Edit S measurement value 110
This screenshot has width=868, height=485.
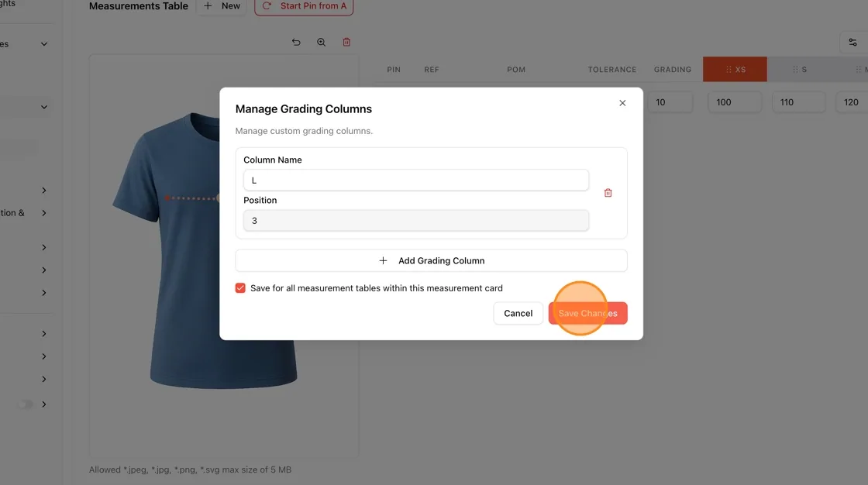point(799,102)
